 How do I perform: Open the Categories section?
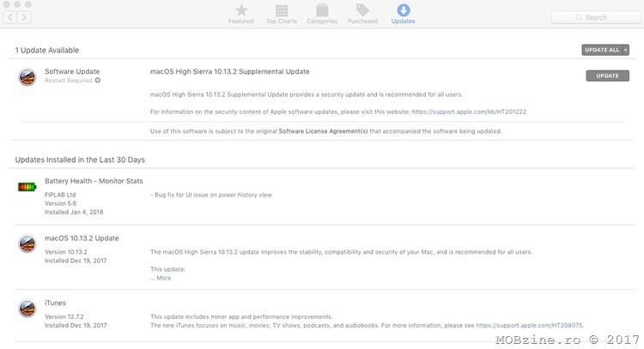pos(322,12)
